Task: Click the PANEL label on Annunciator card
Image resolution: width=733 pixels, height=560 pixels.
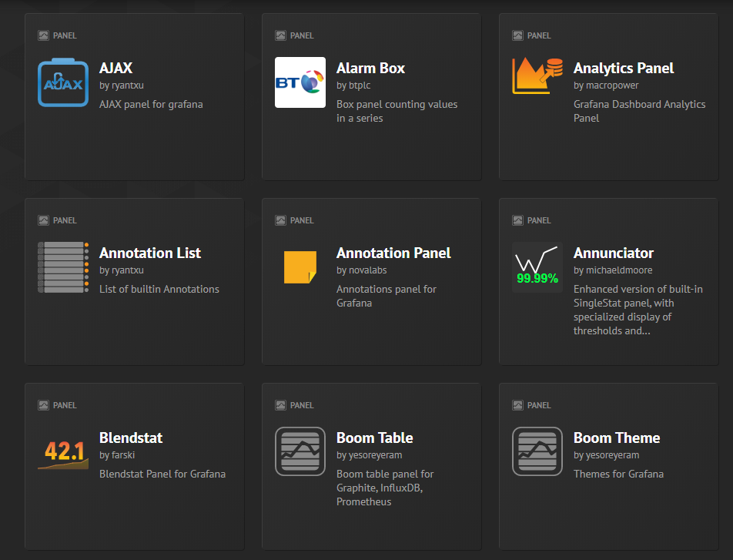Action: pyautogui.click(x=538, y=220)
